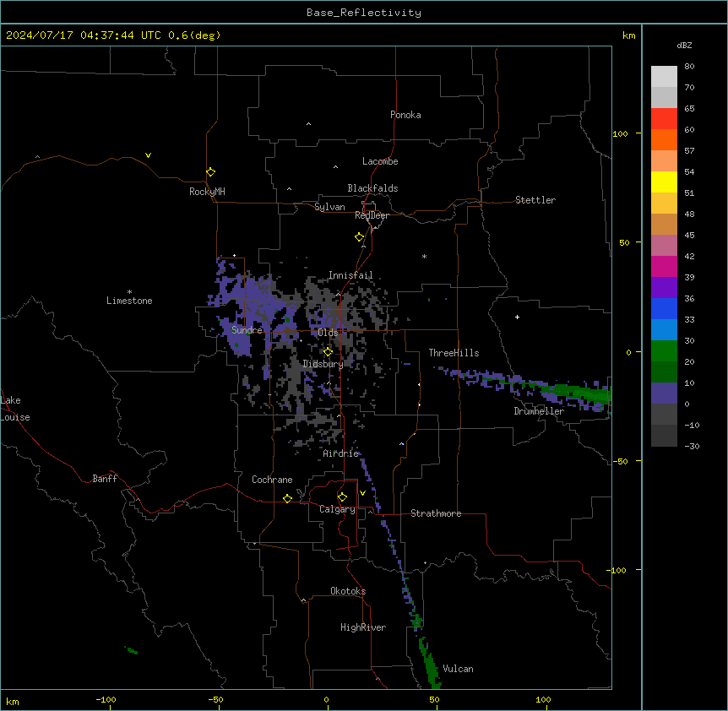728x711 pixels.
Task: Click the RedDeer city label
Action: coord(372,215)
